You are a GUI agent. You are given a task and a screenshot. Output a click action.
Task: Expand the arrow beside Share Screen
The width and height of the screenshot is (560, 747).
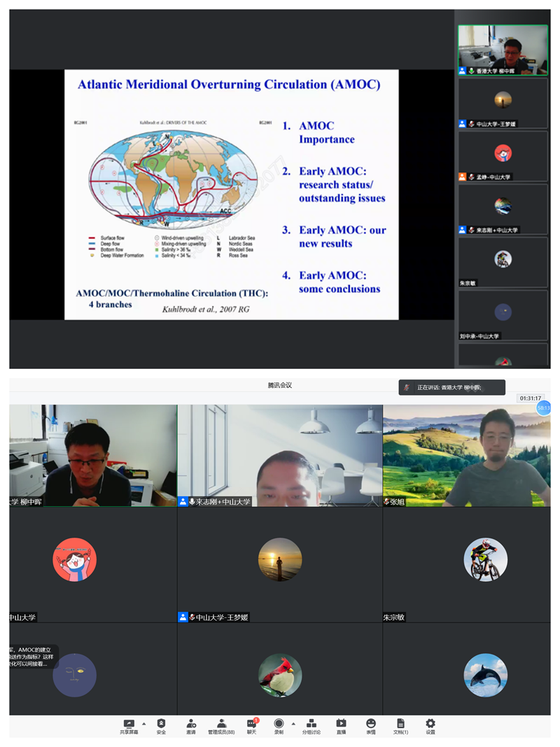[x=144, y=723]
